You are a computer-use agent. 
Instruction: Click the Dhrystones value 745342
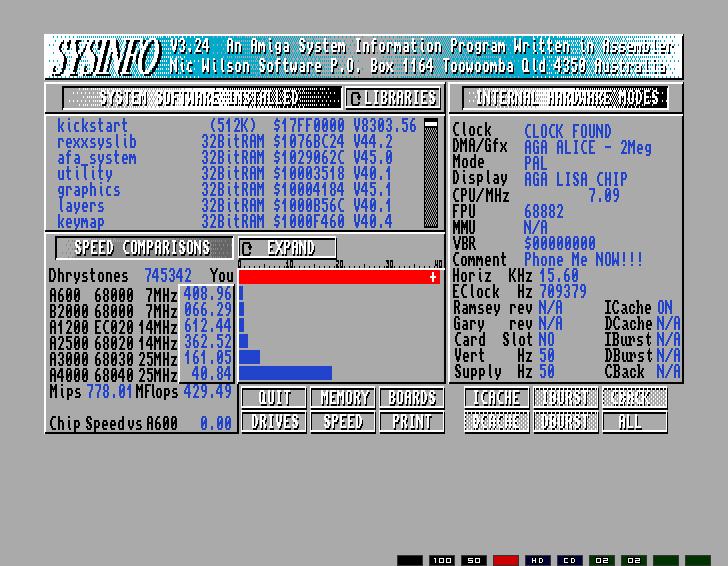tap(168, 276)
